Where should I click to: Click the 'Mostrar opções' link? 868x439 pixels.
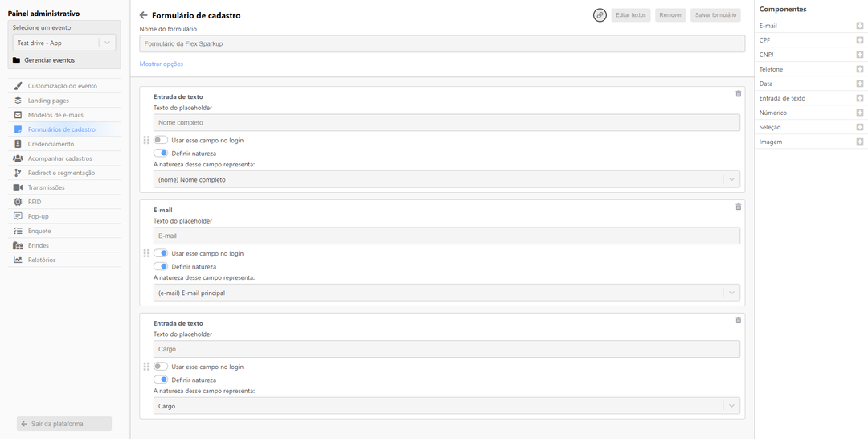click(162, 64)
